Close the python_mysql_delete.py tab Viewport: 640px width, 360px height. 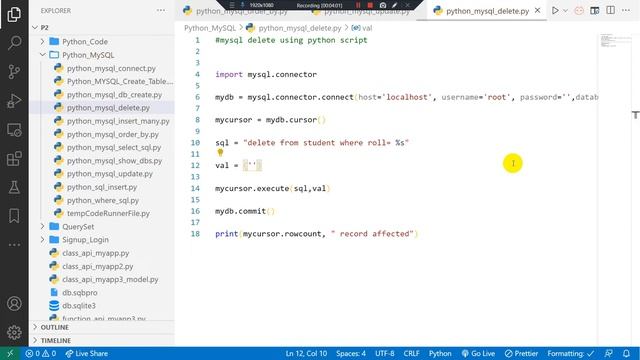coord(538,11)
